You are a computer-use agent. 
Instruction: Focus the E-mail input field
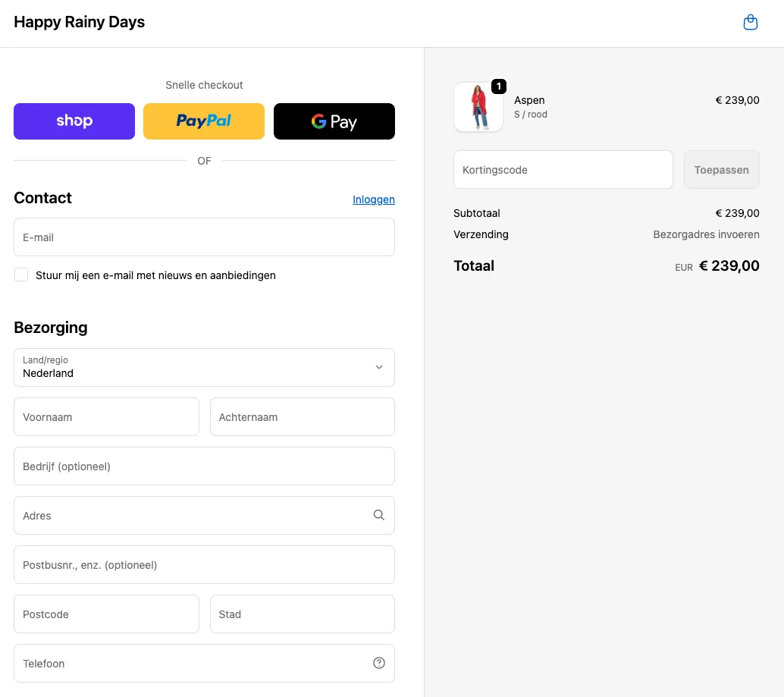coord(204,237)
